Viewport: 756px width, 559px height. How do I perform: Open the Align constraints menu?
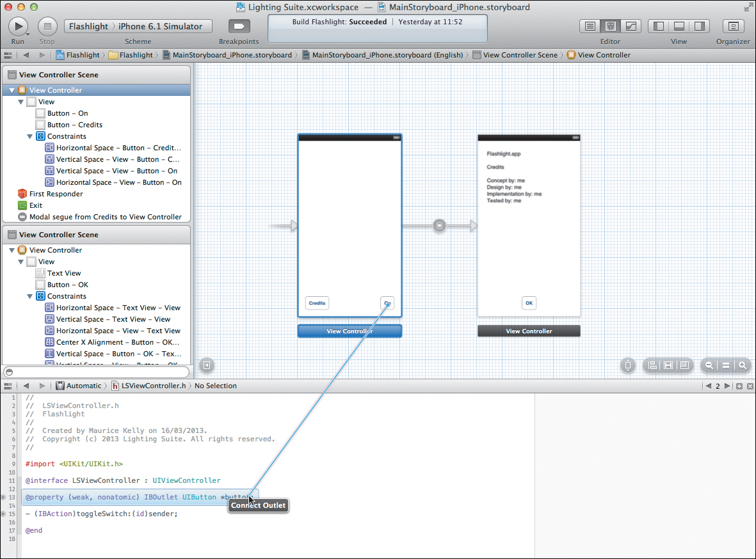tap(653, 365)
